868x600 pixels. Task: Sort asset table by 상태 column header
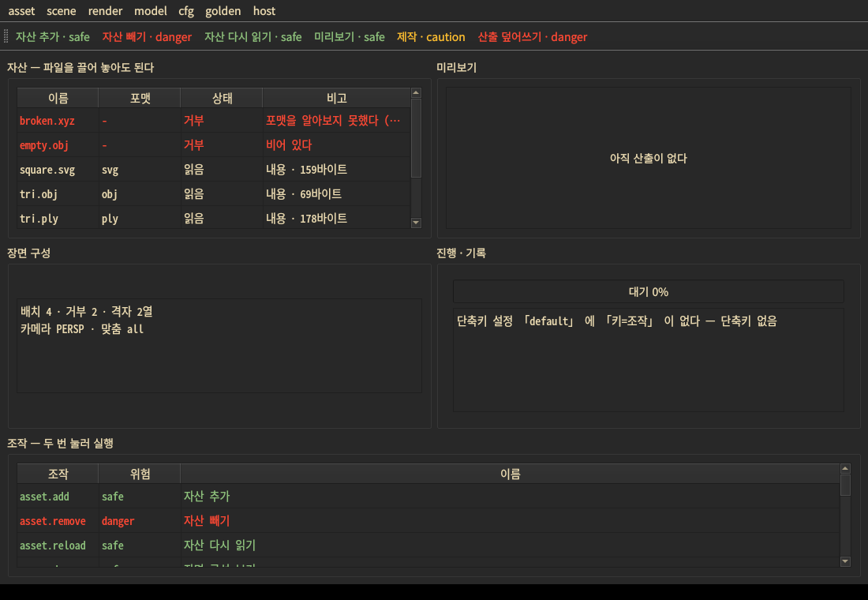[x=222, y=98]
